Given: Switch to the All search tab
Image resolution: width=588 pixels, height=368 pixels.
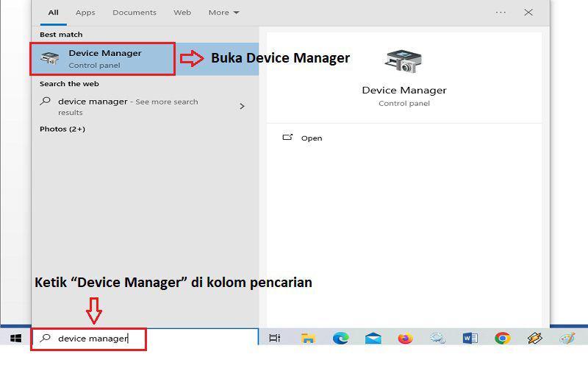Looking at the screenshot, I should click(x=53, y=13).
